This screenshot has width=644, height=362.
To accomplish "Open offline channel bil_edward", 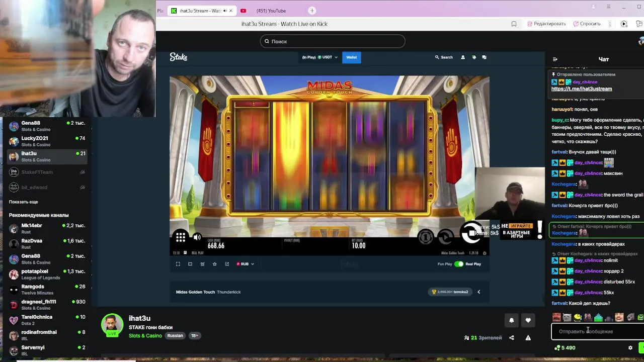I will (47, 187).
